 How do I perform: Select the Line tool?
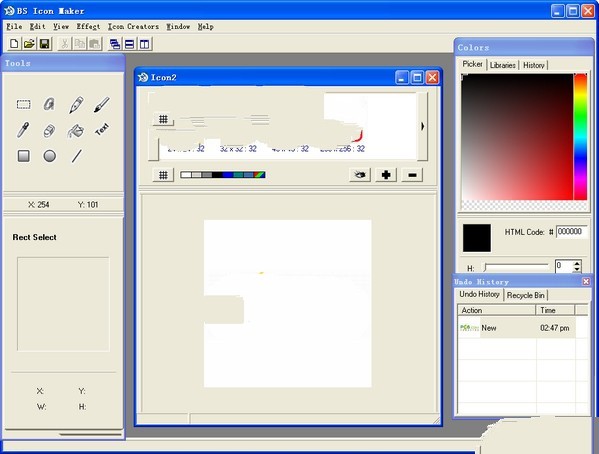77,156
